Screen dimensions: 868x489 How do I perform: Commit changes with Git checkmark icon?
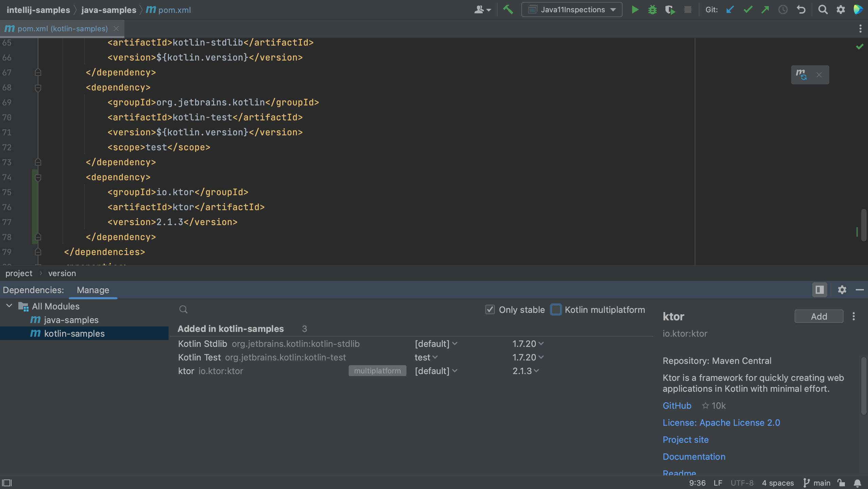click(x=748, y=10)
